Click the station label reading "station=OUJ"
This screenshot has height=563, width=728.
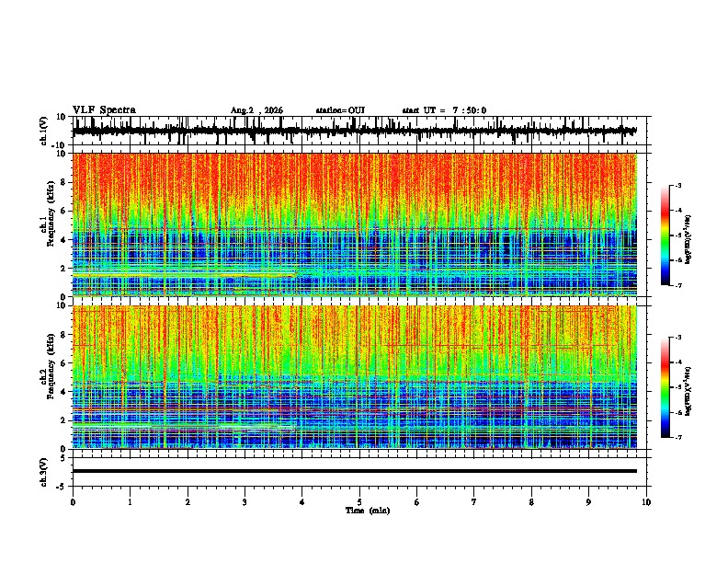click(340, 110)
